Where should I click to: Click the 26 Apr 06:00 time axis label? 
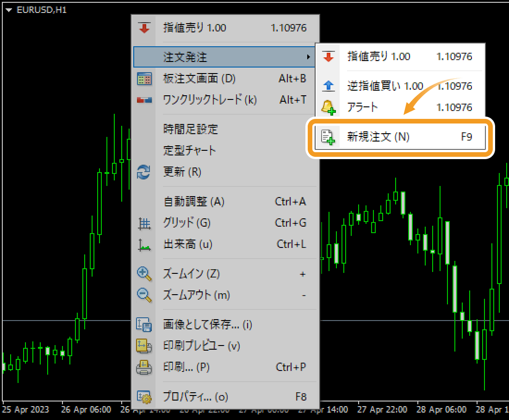point(86,410)
